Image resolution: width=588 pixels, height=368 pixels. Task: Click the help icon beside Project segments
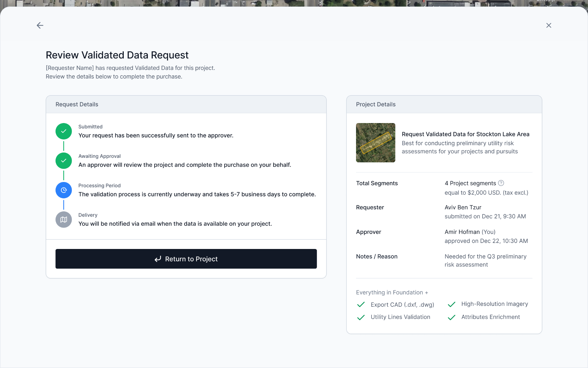coord(501,183)
